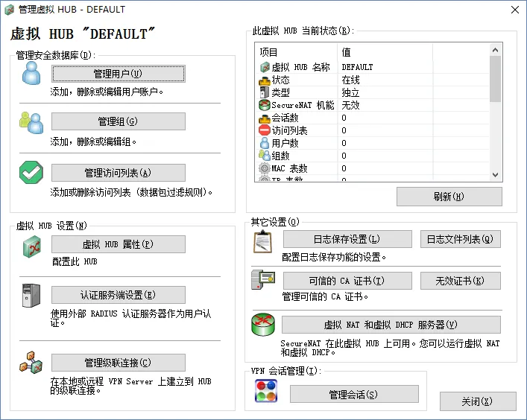Open 虚拟 NAT 和虚拟 DHCP 服务器(V)
Viewport: 527px width, 420px height.
(391, 325)
